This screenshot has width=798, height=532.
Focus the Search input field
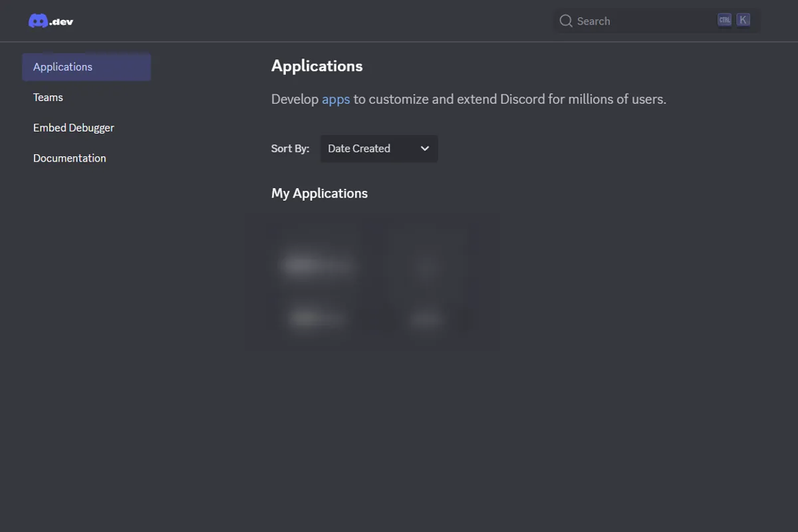pyautogui.click(x=638, y=21)
